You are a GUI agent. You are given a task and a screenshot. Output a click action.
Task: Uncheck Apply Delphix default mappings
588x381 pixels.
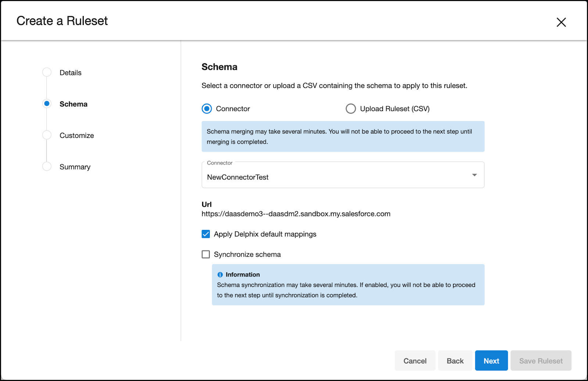coord(205,234)
